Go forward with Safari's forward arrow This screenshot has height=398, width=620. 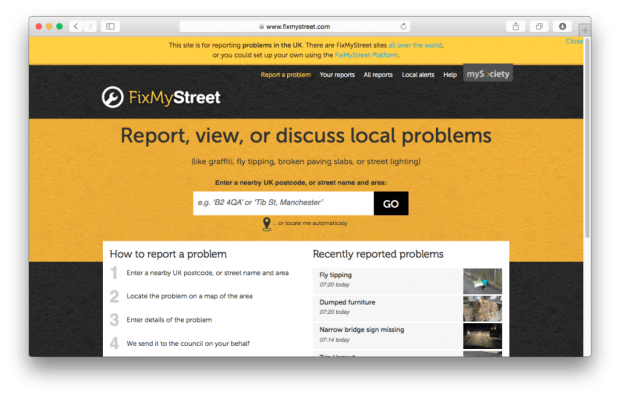pos(90,26)
